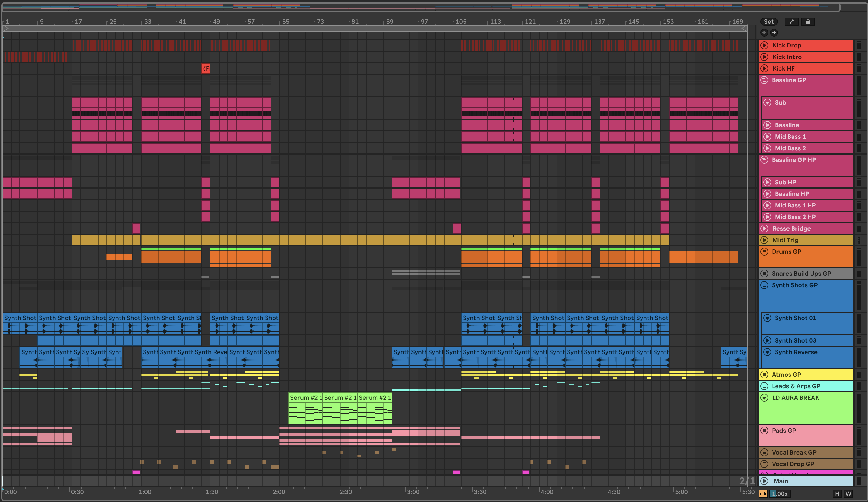This screenshot has width=868, height=502.
Task: Click the Atmos GP group fold icon
Action: point(764,375)
